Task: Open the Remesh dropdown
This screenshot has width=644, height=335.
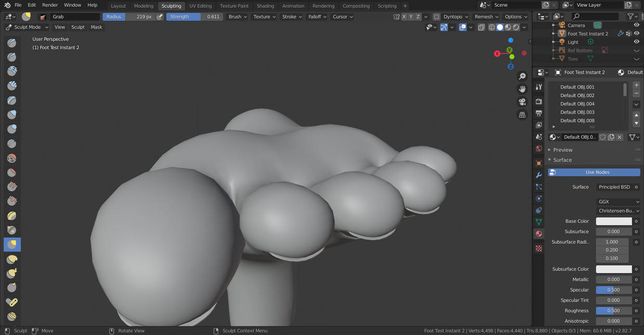Action: (x=486, y=17)
